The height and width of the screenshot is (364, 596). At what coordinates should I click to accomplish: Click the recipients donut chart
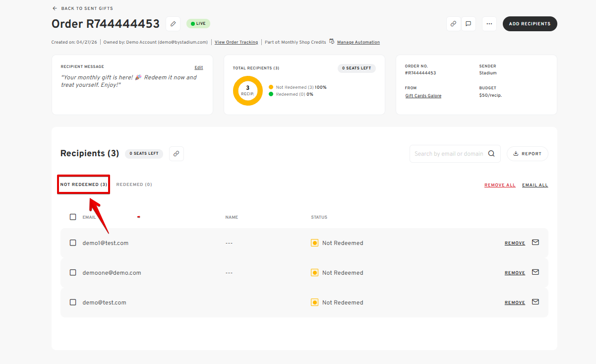[x=248, y=91]
